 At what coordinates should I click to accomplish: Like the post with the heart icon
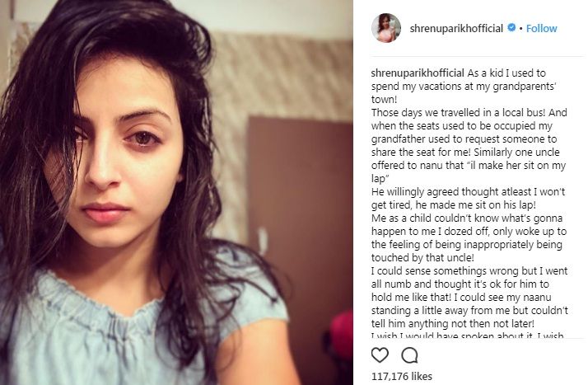(x=380, y=355)
